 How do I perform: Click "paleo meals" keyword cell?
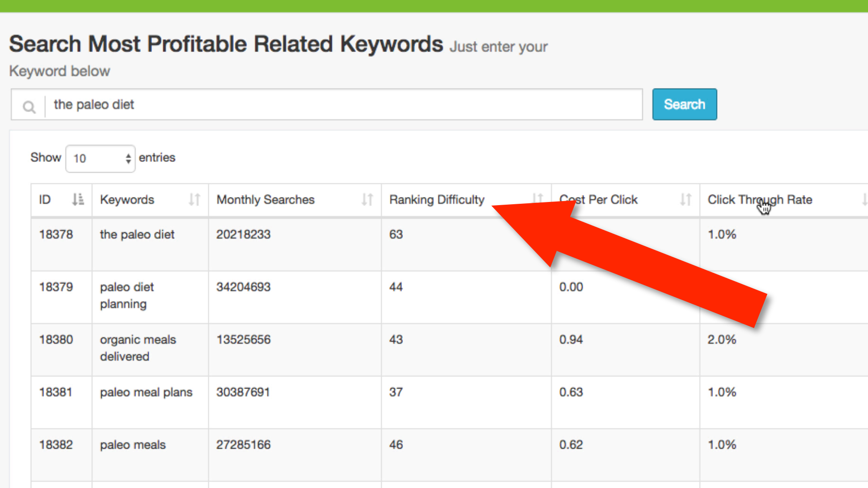[133, 445]
